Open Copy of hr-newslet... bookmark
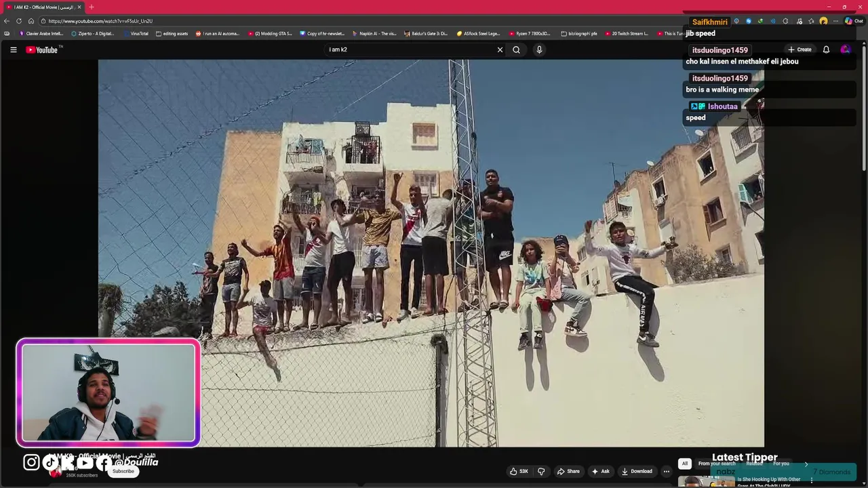The width and height of the screenshot is (868, 488). [x=322, y=33]
